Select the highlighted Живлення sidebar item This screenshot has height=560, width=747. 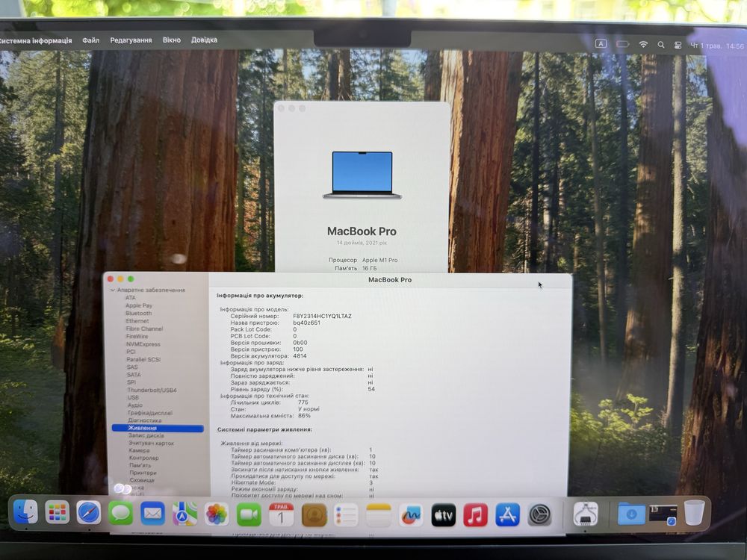click(158, 428)
